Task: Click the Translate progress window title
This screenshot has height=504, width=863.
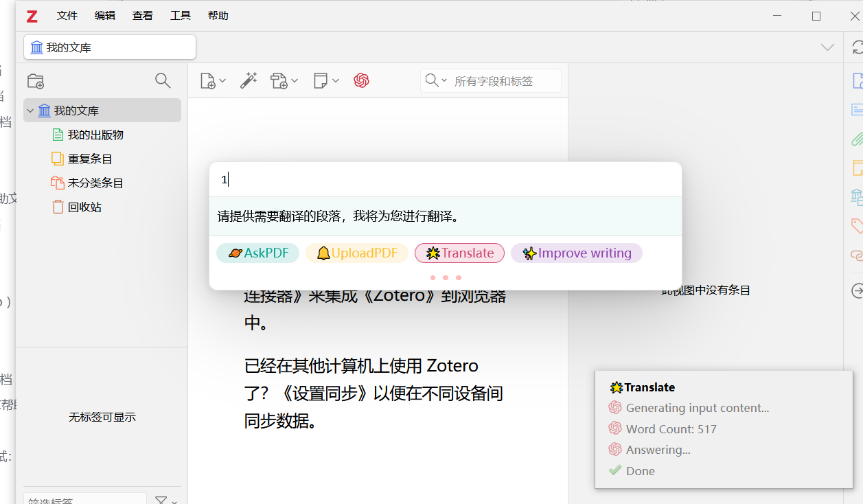Action: (649, 387)
